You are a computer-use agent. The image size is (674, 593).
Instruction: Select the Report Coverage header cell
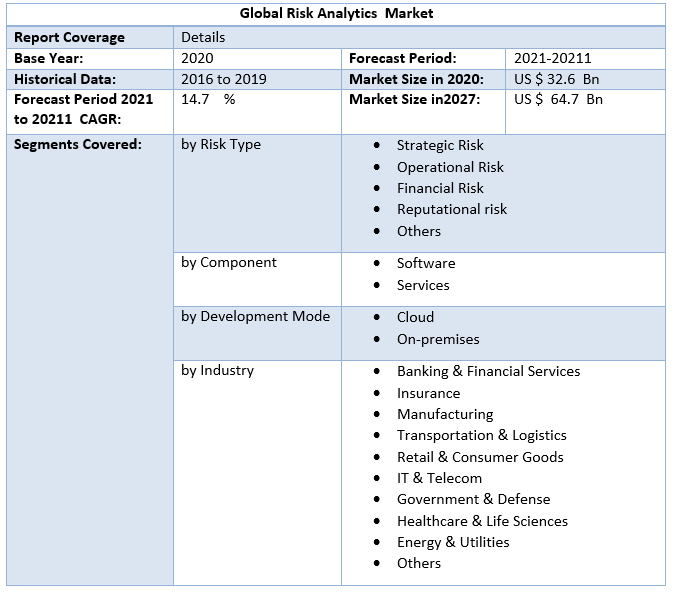(x=69, y=37)
